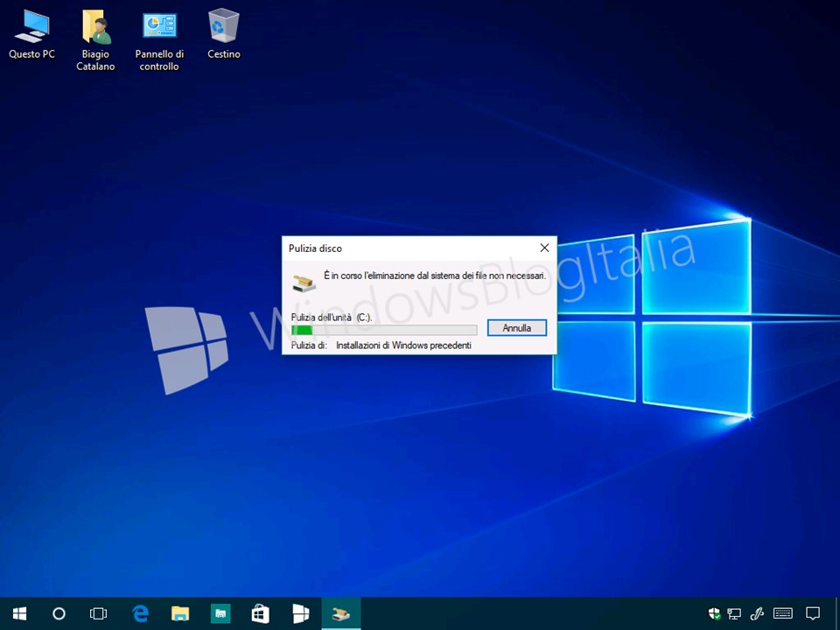Open the Action Center notifications icon
This screenshot has height=630, width=840.
point(813,613)
